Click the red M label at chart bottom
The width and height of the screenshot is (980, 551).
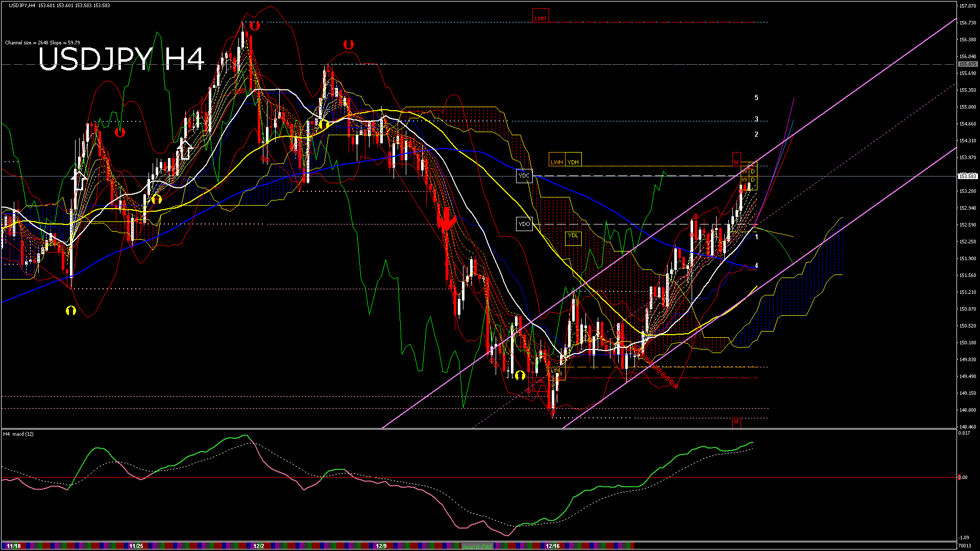pyautogui.click(x=736, y=422)
